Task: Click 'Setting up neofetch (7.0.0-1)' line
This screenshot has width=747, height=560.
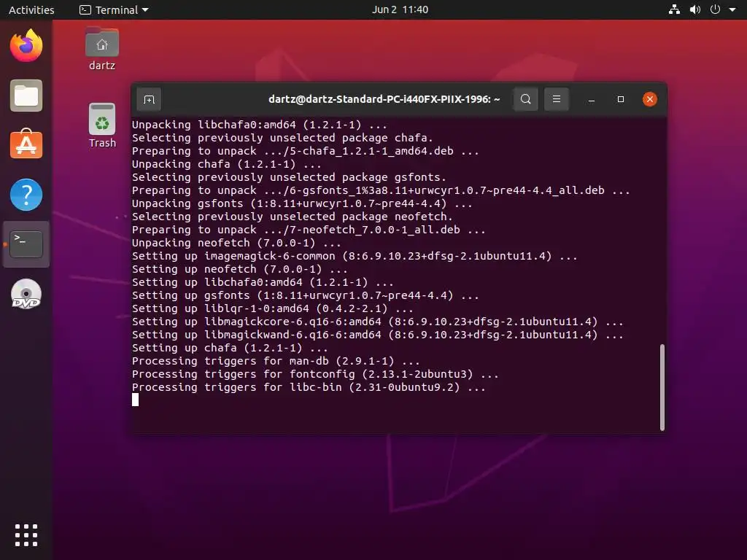Action: [x=239, y=269]
